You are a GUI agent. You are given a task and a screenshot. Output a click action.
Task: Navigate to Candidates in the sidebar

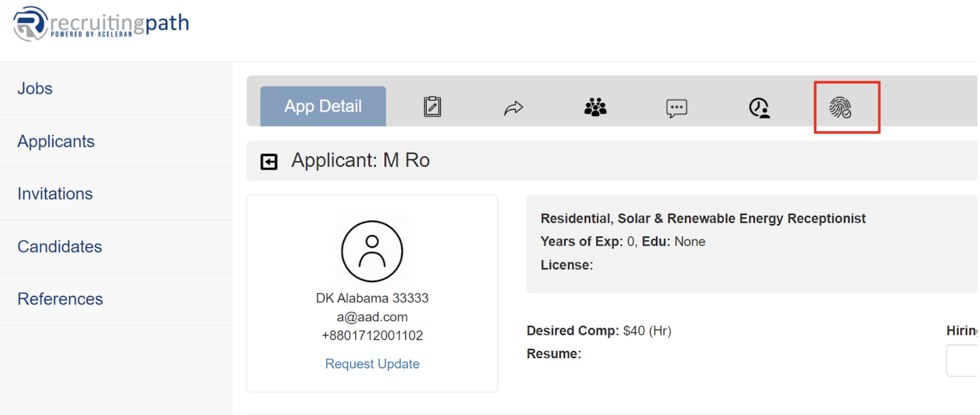point(60,246)
